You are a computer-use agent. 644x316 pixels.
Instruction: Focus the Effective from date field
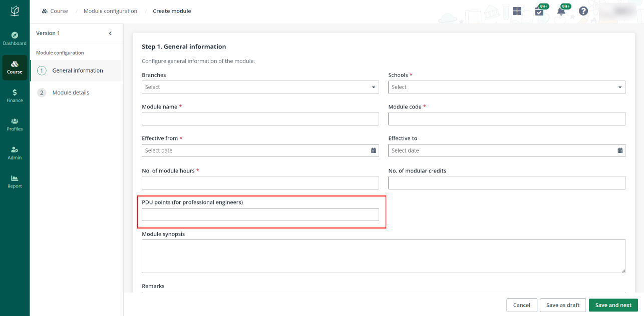(260, 150)
